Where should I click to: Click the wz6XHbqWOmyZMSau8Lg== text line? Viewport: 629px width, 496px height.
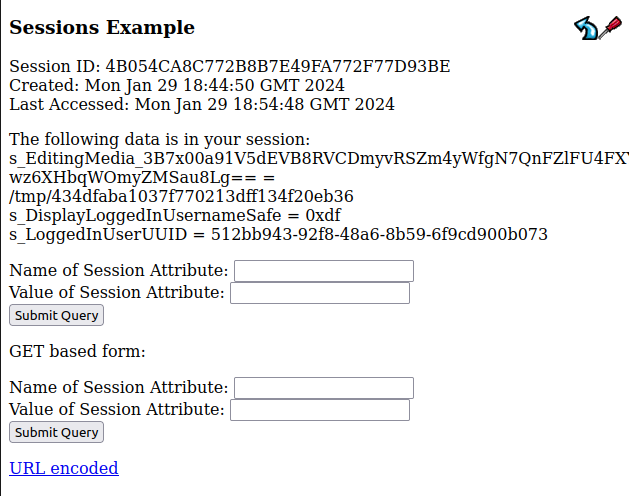(x=141, y=177)
